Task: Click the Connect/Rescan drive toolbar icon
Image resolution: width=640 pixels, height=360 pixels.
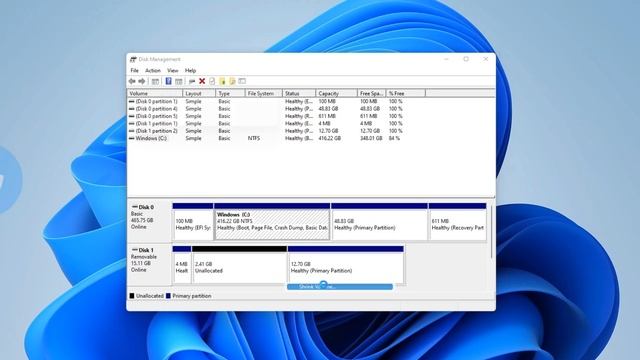Action: click(192, 81)
